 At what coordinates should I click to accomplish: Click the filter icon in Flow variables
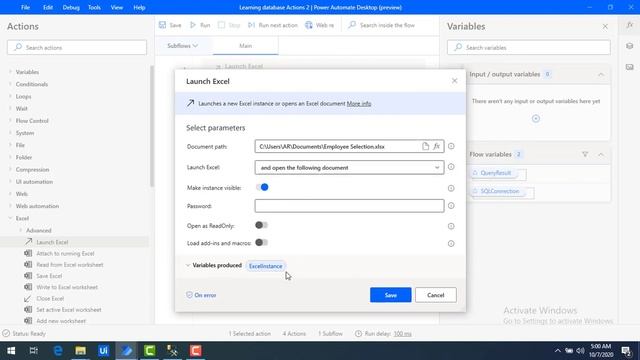pyautogui.click(x=585, y=154)
